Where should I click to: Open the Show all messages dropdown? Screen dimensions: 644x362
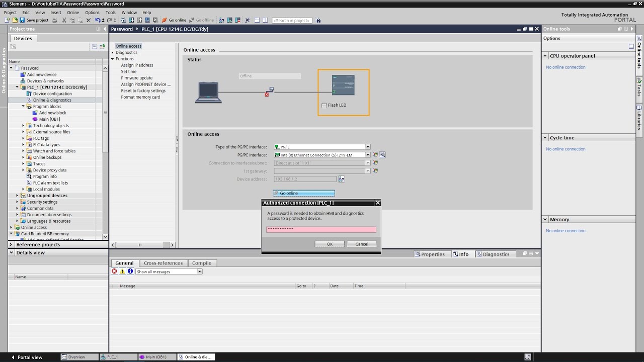tap(199, 271)
